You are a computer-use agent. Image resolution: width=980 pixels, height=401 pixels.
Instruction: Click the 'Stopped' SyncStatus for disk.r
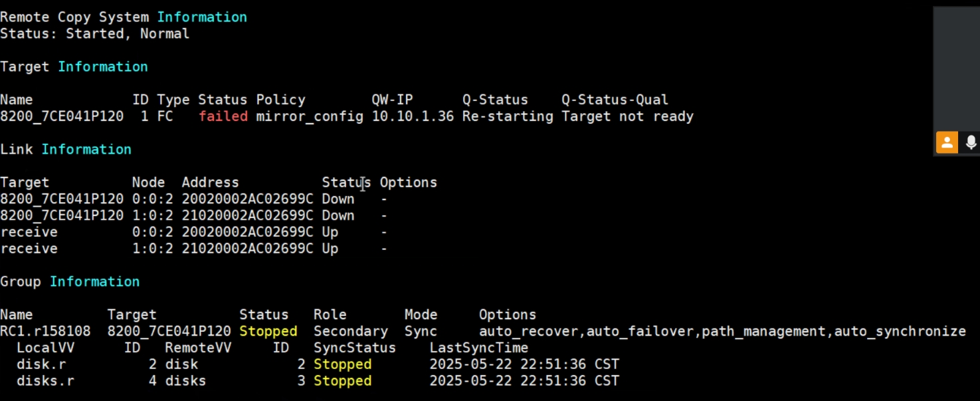pos(342,364)
